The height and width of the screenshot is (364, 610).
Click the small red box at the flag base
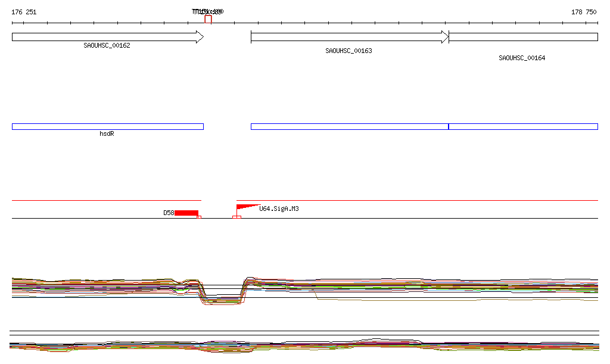point(236,217)
